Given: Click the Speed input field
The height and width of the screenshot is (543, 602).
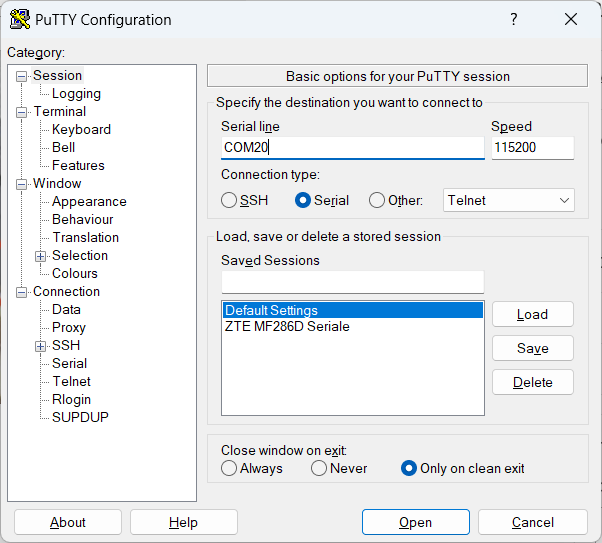Looking at the screenshot, I should coord(532,147).
